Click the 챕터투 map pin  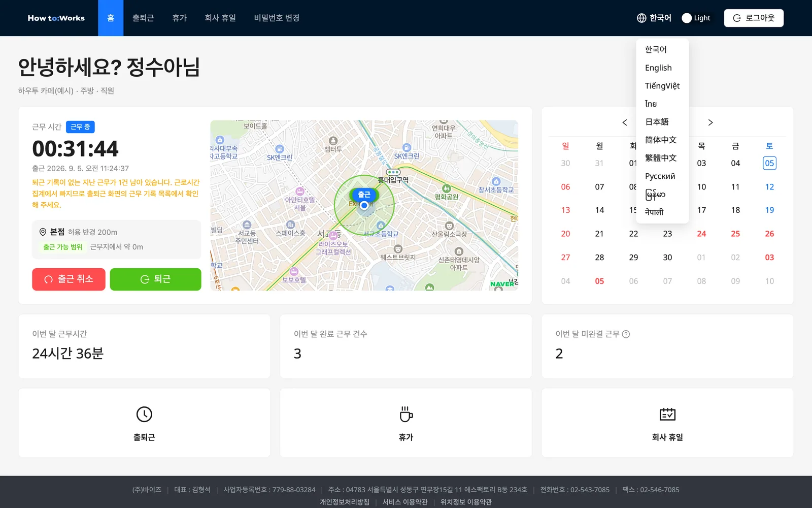[x=333, y=141]
